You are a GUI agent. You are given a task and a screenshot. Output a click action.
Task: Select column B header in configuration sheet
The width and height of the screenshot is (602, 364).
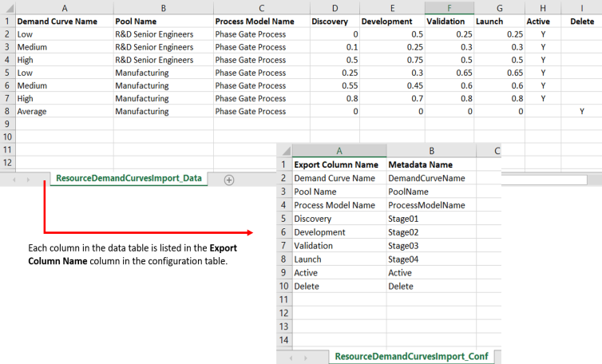coord(431,151)
